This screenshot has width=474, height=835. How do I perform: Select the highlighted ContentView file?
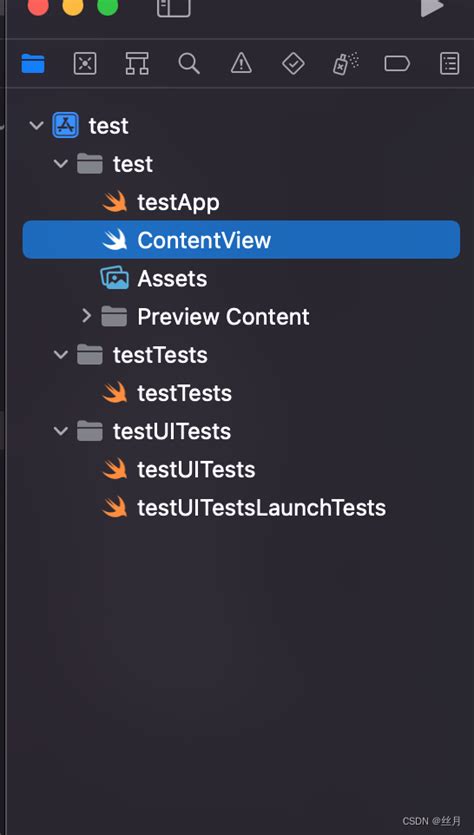click(241, 240)
